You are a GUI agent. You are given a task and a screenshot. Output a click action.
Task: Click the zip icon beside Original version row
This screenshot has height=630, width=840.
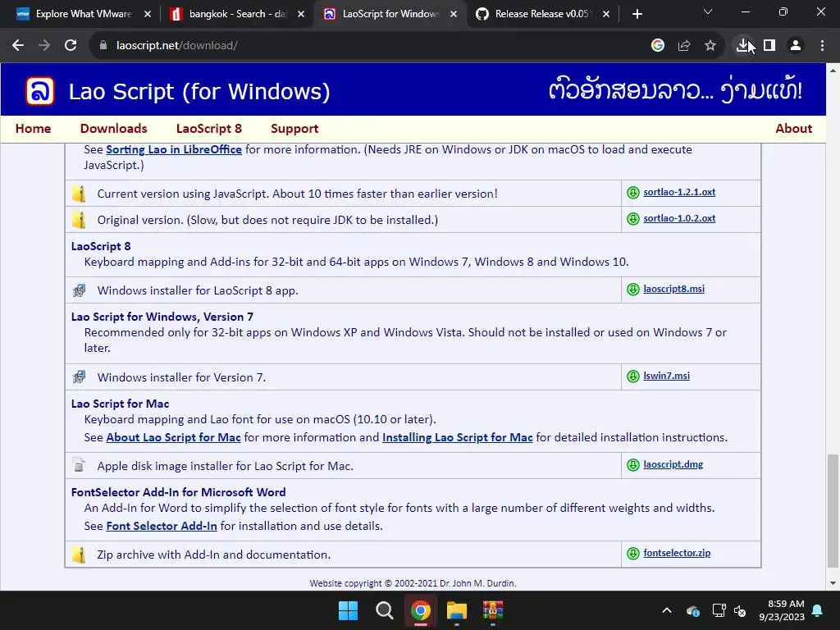[80, 220]
